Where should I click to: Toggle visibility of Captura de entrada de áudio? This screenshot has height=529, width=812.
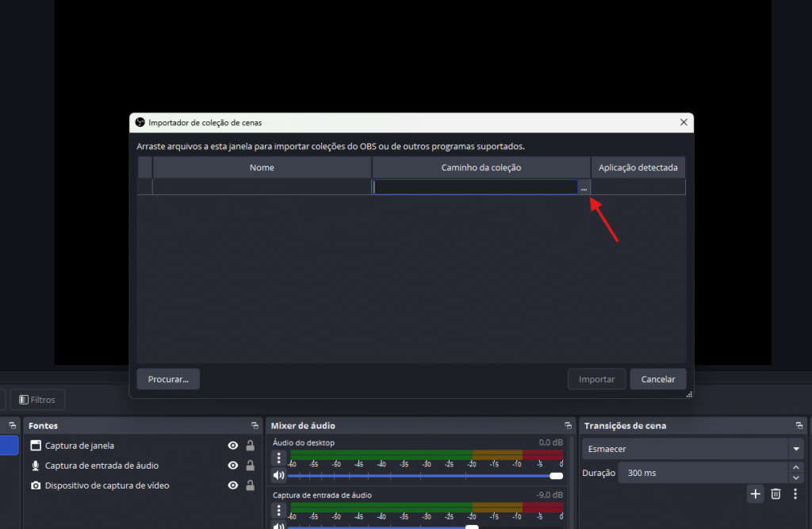233,466
